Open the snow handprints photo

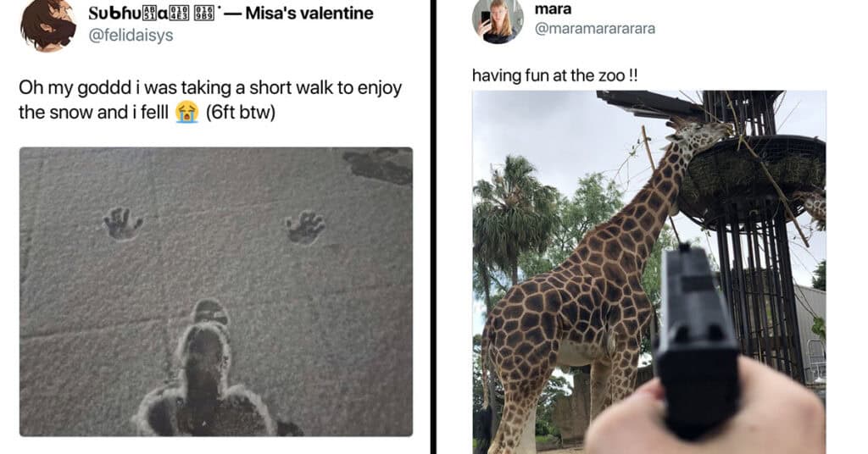coord(216,291)
